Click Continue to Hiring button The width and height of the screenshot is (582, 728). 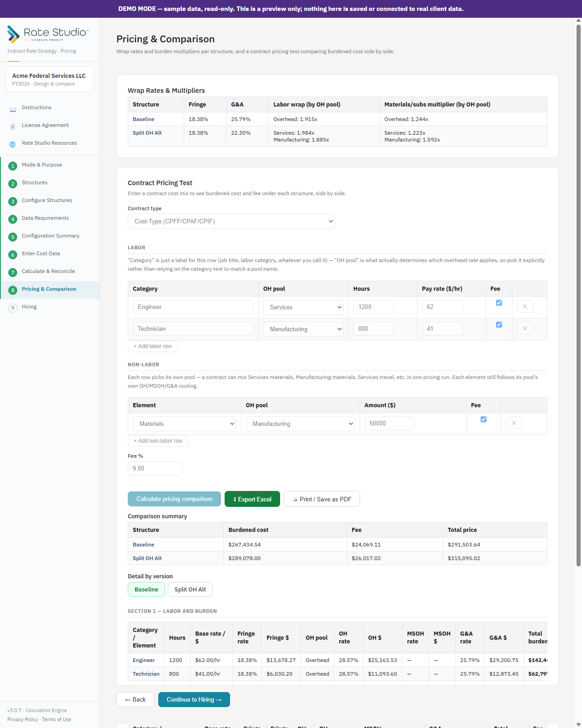[194, 700]
